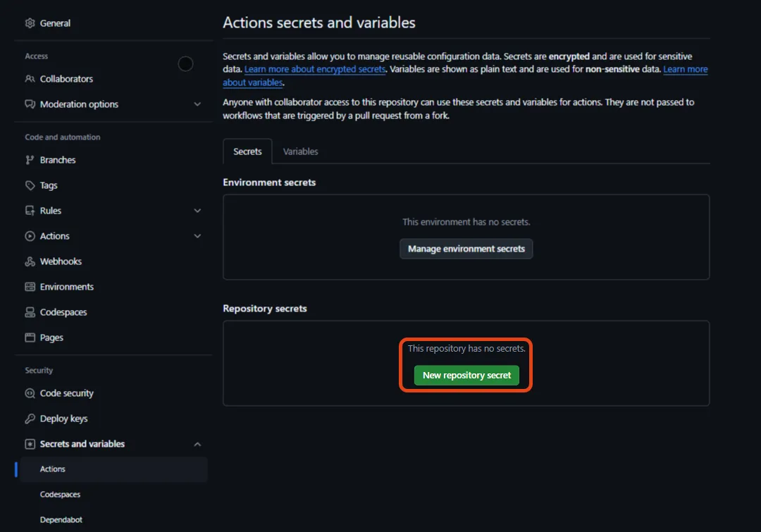Open the Learn more about encrypted secrets link

pyautogui.click(x=315, y=69)
